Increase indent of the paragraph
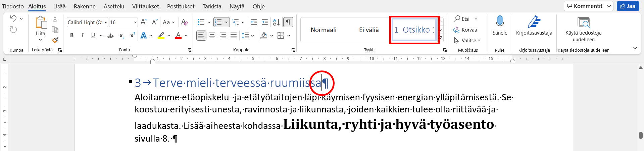The image size is (644, 151). 265,22
